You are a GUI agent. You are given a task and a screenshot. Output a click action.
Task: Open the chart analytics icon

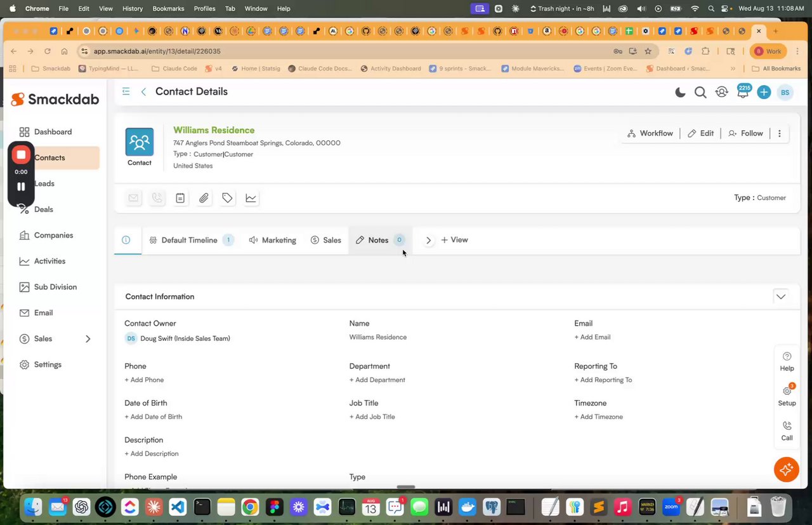(x=251, y=198)
